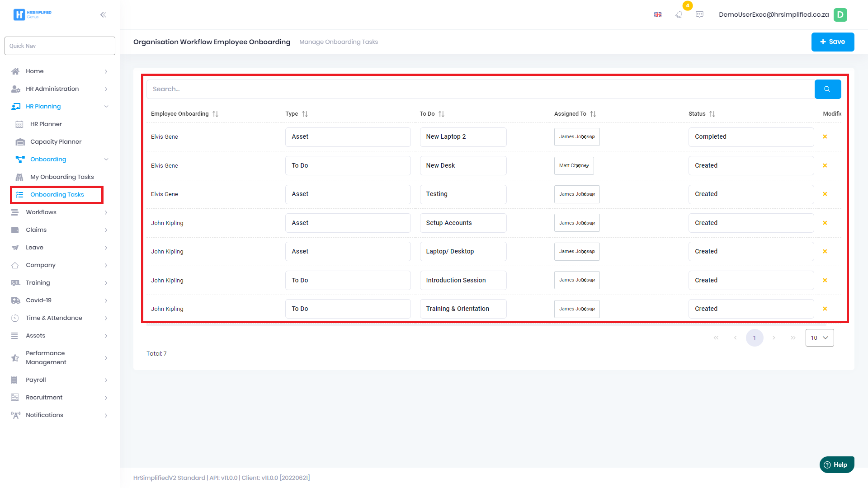
Task: Select Capacity Planner in sidebar
Action: click(x=56, y=142)
